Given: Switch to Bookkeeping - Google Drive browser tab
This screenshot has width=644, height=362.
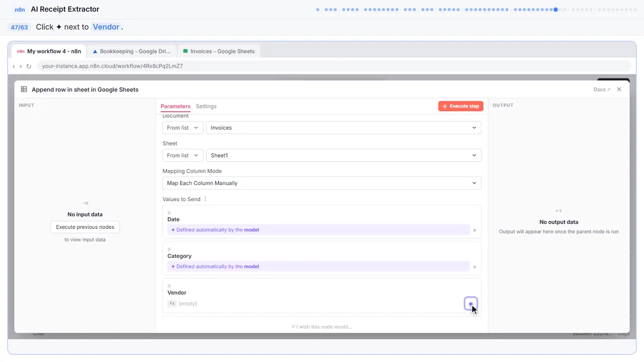Looking at the screenshot, I should click(132, 51).
